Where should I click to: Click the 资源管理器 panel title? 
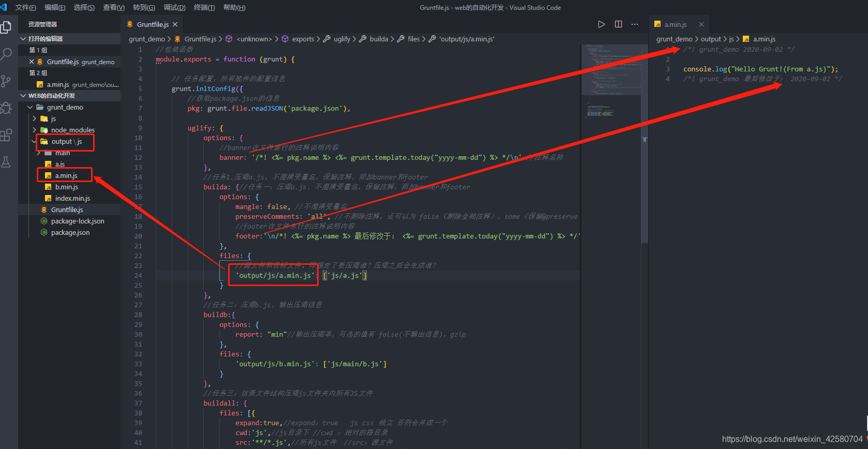[x=42, y=24]
